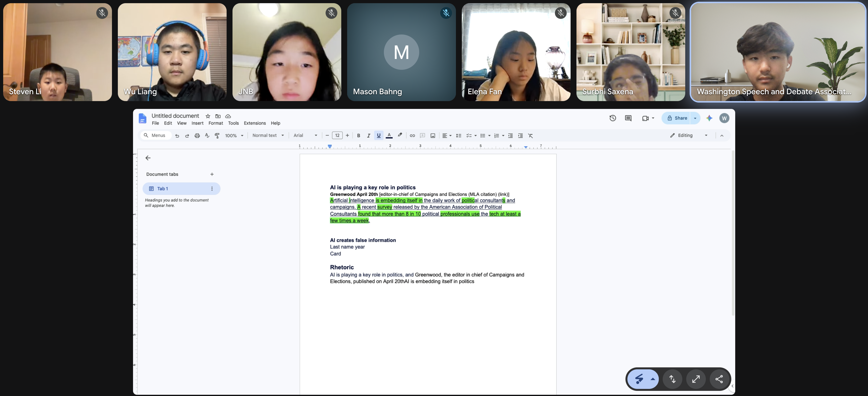Click the up-down arrows icon in floating bar
This screenshot has width=868, height=396.
[x=672, y=379]
